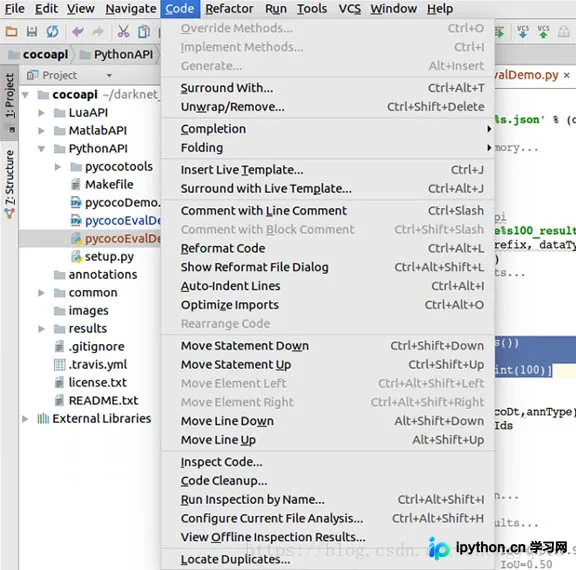This screenshot has width=576, height=570.
Task: Select setup.py in project tree
Action: pos(109,256)
